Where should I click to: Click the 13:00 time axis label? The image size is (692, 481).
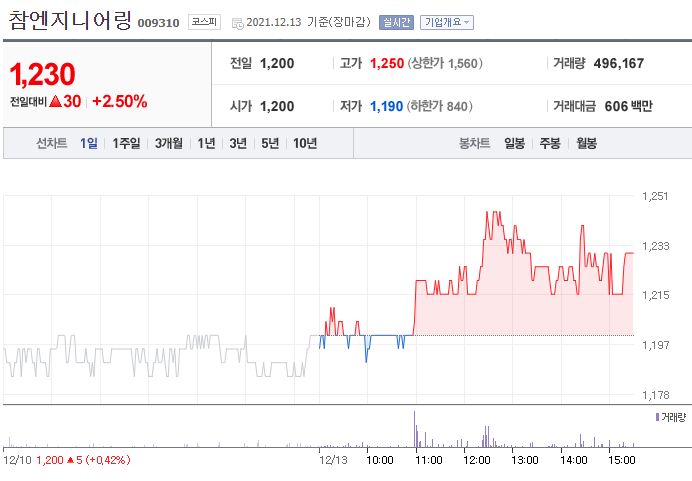click(x=525, y=460)
